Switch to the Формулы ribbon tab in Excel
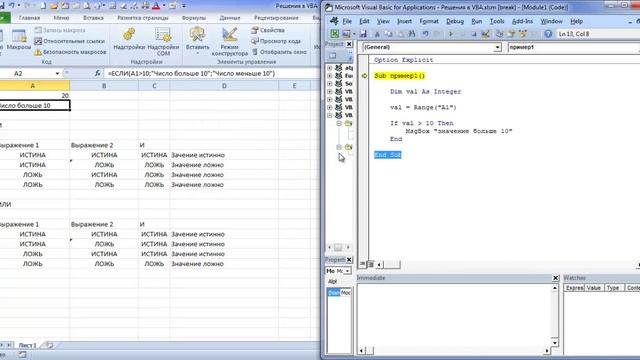This screenshot has width=640, height=360. tap(194, 18)
